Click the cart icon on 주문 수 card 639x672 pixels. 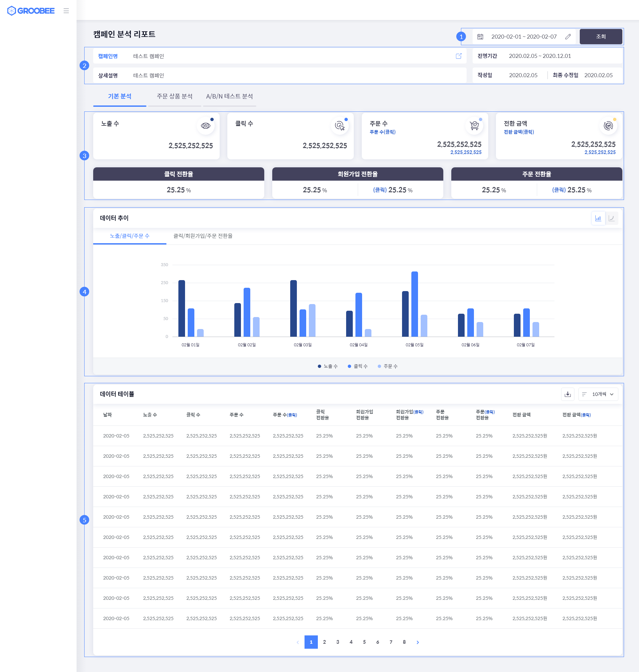[x=474, y=126]
